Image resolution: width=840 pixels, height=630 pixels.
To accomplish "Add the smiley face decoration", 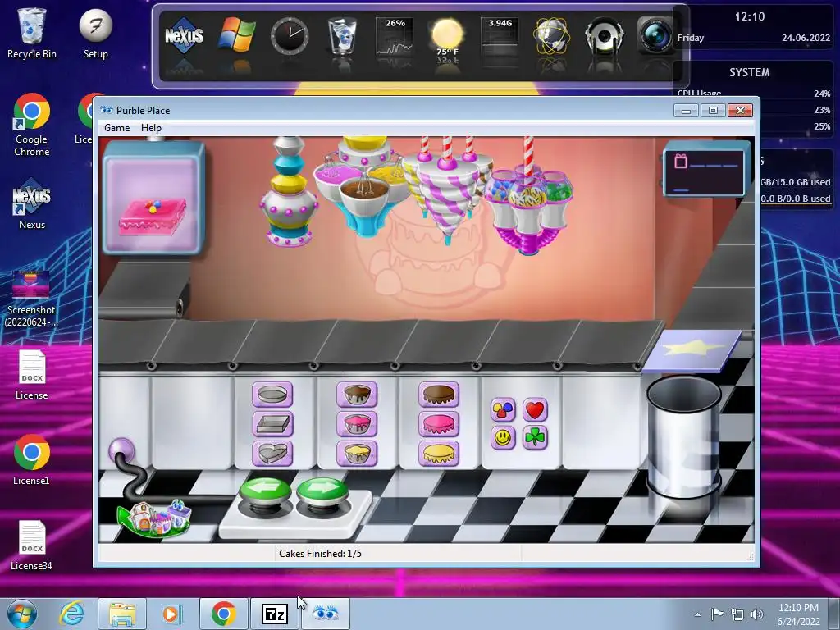I will 503,438.
